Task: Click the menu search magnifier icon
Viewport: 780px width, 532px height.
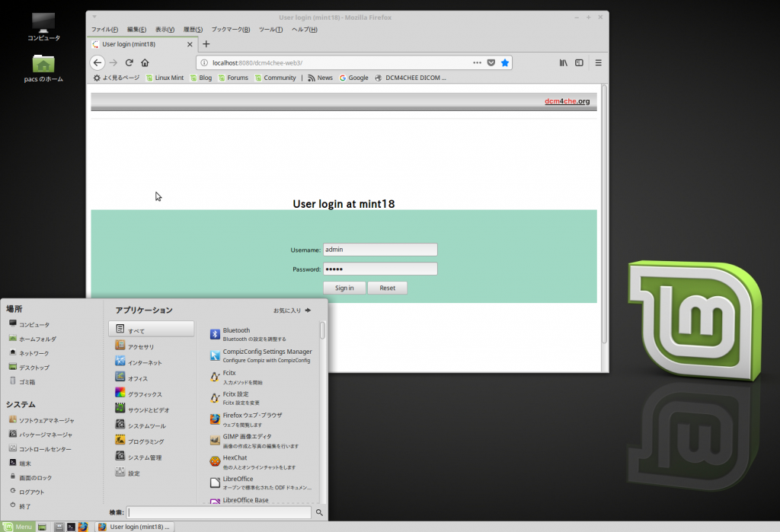Action: coord(319,512)
